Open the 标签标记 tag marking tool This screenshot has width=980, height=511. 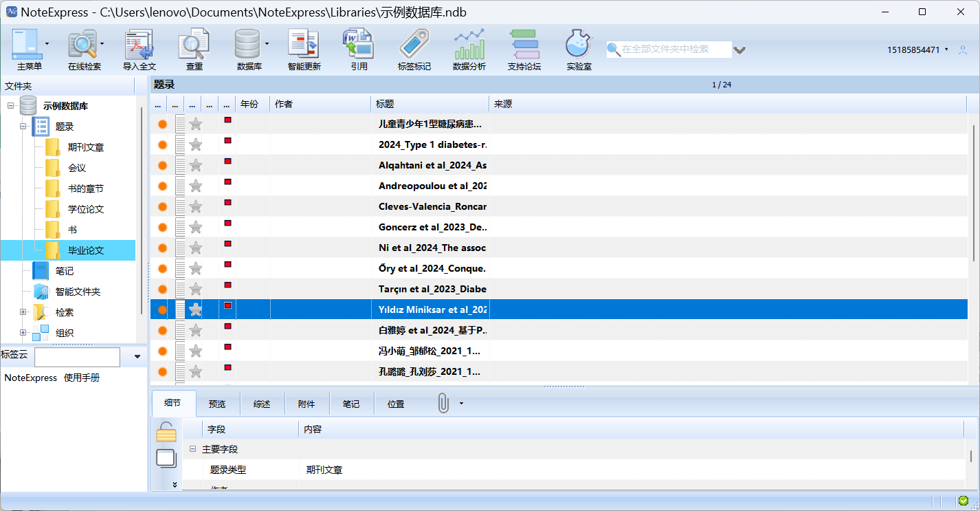[x=414, y=50]
